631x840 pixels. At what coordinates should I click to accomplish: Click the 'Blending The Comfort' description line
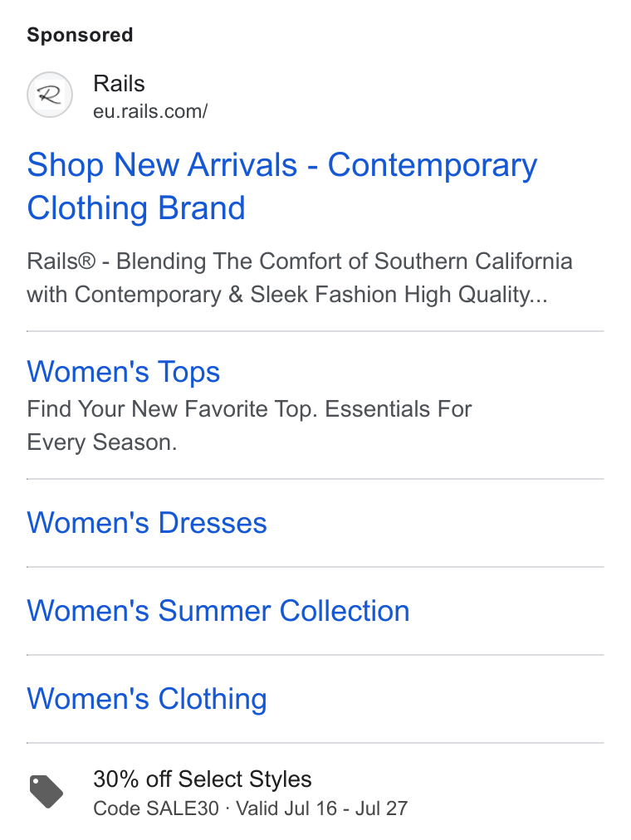(300, 261)
